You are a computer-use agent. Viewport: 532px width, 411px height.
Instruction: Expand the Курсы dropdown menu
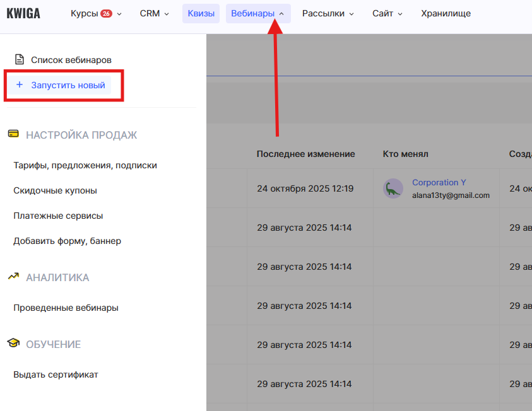pyautogui.click(x=96, y=13)
